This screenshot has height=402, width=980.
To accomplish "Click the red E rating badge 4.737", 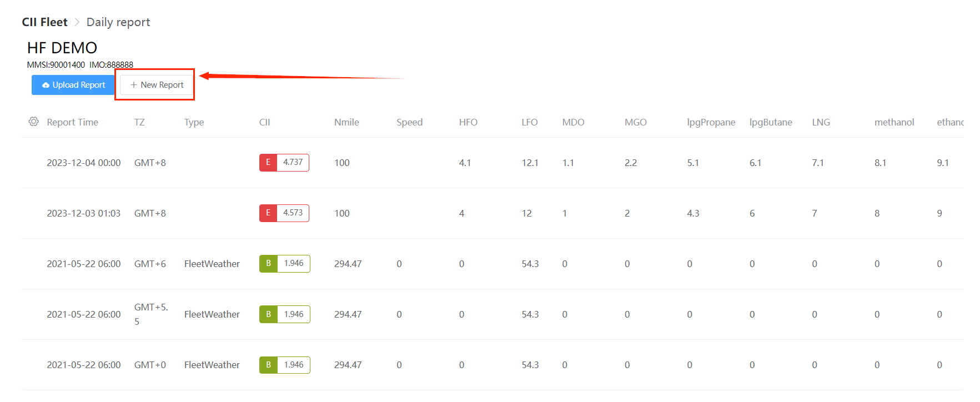I will (x=284, y=163).
